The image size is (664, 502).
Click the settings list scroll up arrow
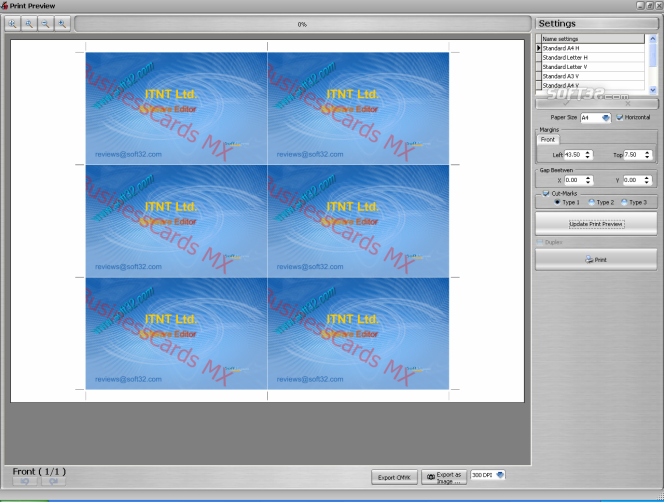653,39
